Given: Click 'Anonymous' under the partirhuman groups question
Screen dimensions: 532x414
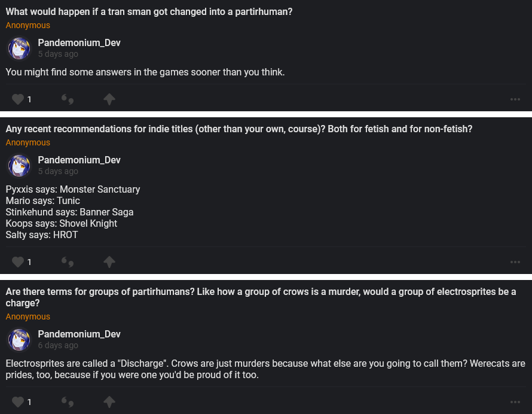Looking at the screenshot, I should (28, 316).
